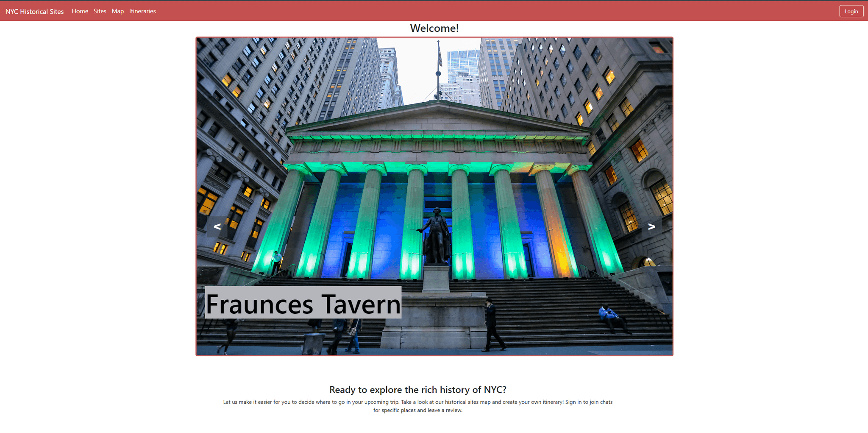Viewport: 868px width, 433px height.
Task: Open the Home navigation link
Action: pos(80,11)
